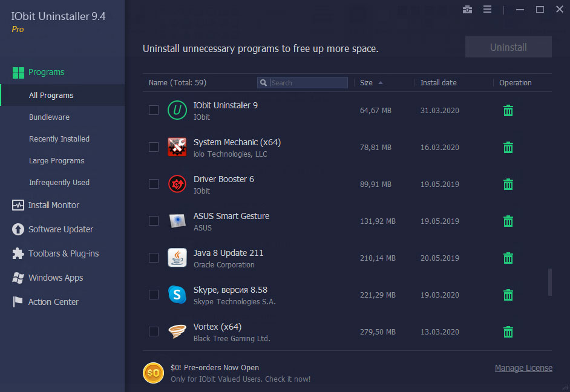Click the Uninstall button
The height and width of the screenshot is (392, 570).
[x=508, y=47]
